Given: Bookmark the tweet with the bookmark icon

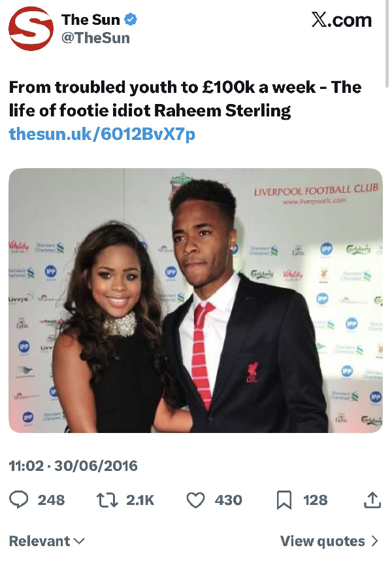Looking at the screenshot, I should [284, 500].
